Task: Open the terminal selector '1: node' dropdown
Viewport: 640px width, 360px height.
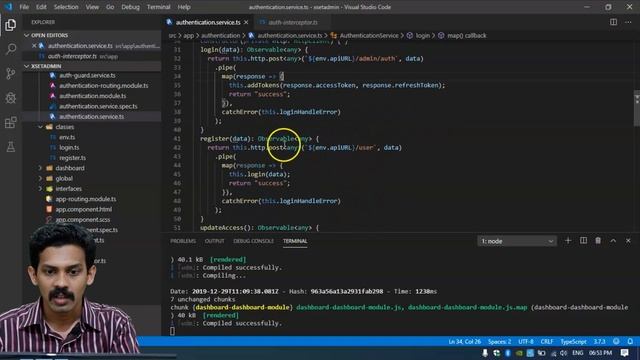Action: (x=516, y=241)
